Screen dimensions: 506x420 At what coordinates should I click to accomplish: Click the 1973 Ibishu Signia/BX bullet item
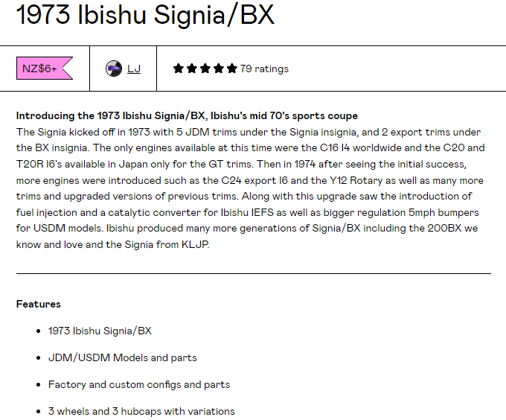pyautogui.click(x=100, y=331)
